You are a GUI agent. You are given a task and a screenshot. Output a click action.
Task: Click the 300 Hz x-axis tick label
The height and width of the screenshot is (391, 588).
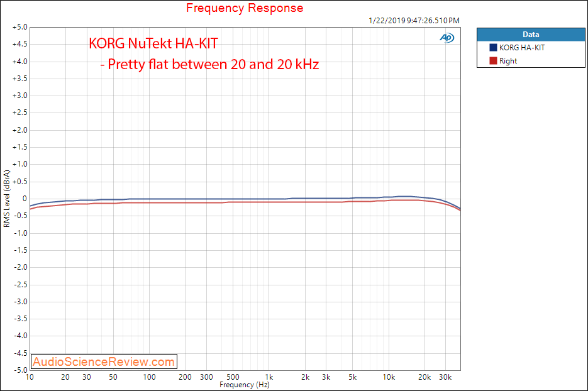click(206, 377)
